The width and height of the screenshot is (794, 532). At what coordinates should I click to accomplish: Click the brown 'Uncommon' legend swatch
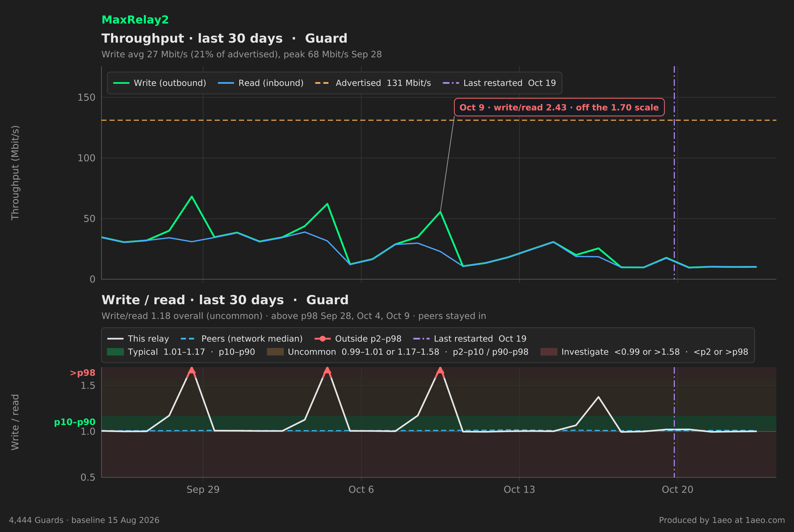click(275, 352)
